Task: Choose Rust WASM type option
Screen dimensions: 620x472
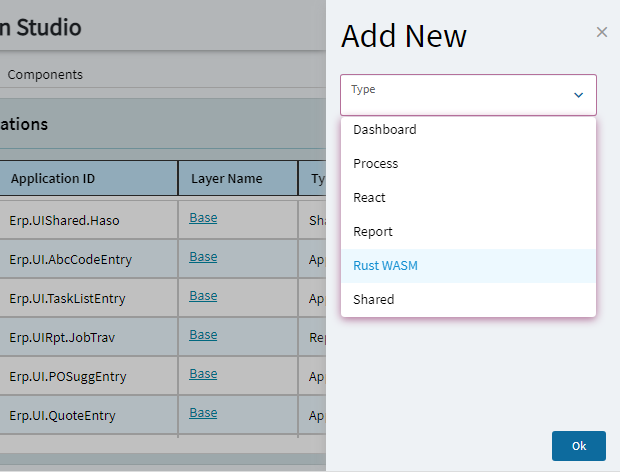Action: tap(388, 266)
